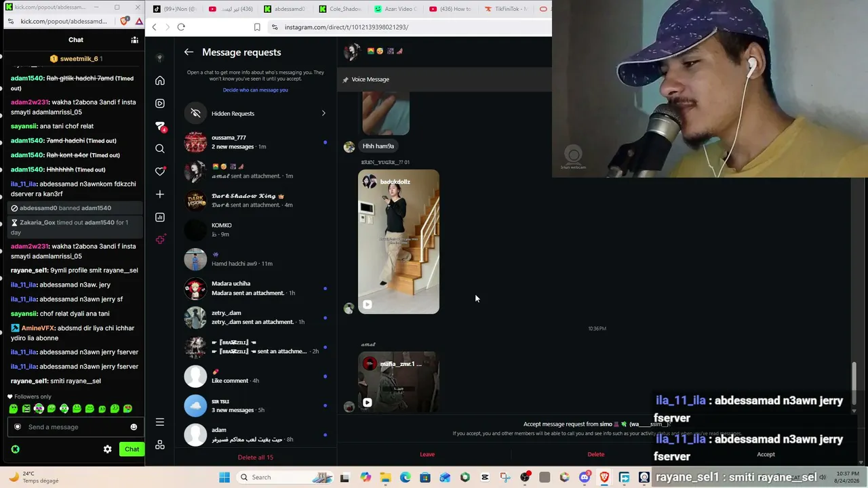
Task: Reload the Instagram page
Action: [x=181, y=27]
